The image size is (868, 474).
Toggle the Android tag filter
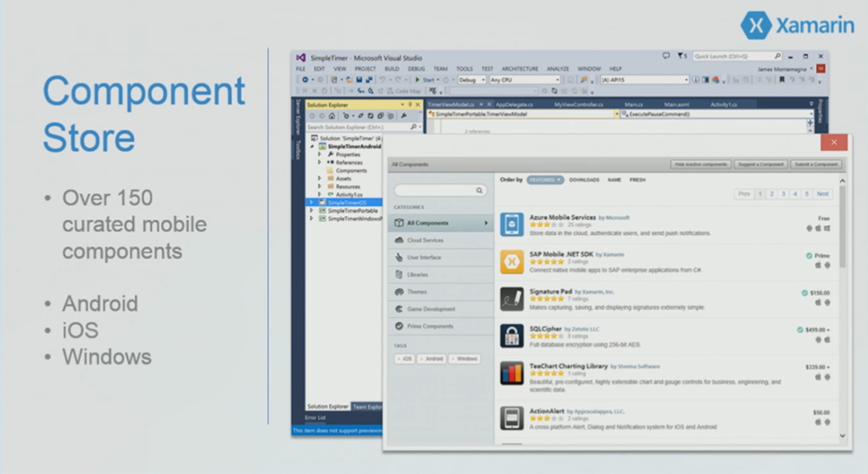(x=431, y=359)
